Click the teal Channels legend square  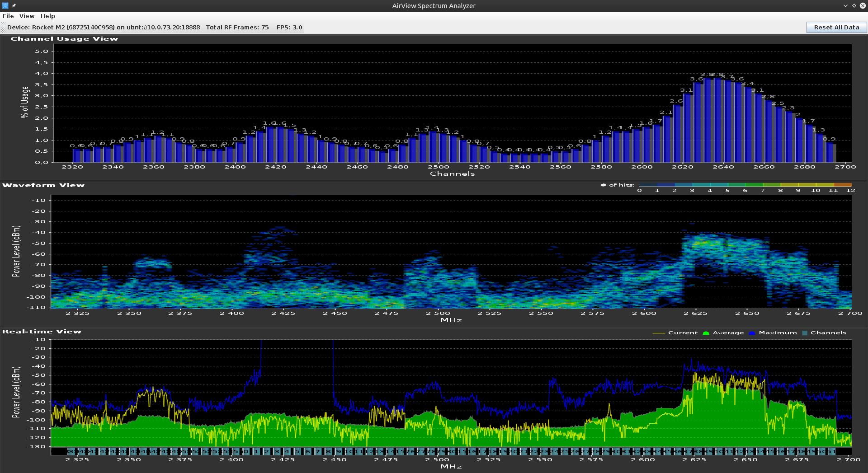coord(805,333)
